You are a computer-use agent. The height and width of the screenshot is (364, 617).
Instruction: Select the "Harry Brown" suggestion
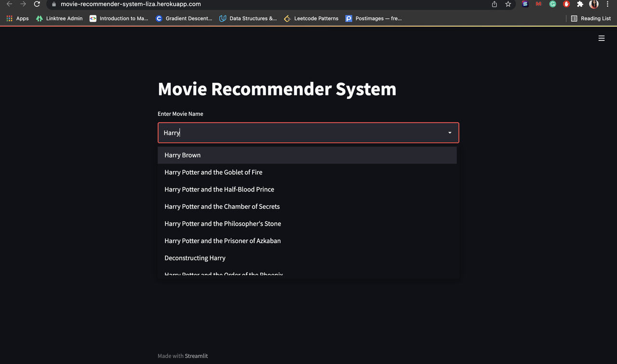(182, 155)
